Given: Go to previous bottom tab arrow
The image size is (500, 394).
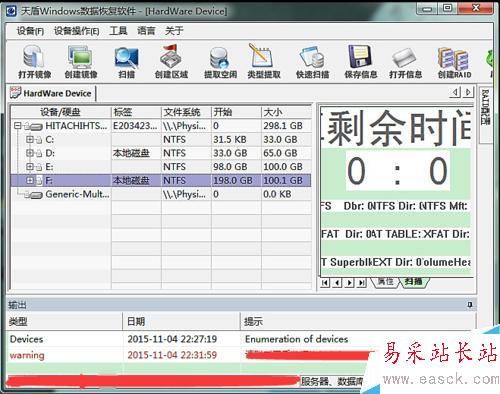Looking at the screenshot, I should pyautogui.click(x=337, y=283).
